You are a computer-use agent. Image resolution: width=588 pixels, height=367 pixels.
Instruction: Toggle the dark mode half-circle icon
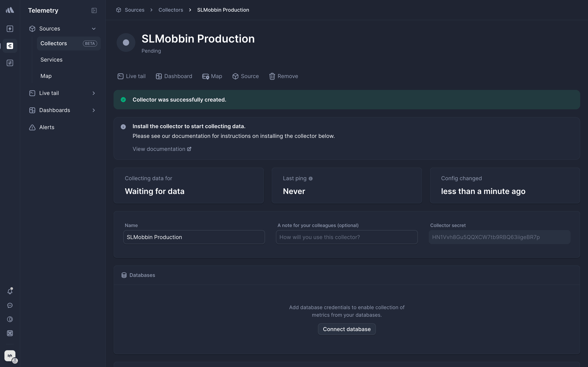(10, 319)
